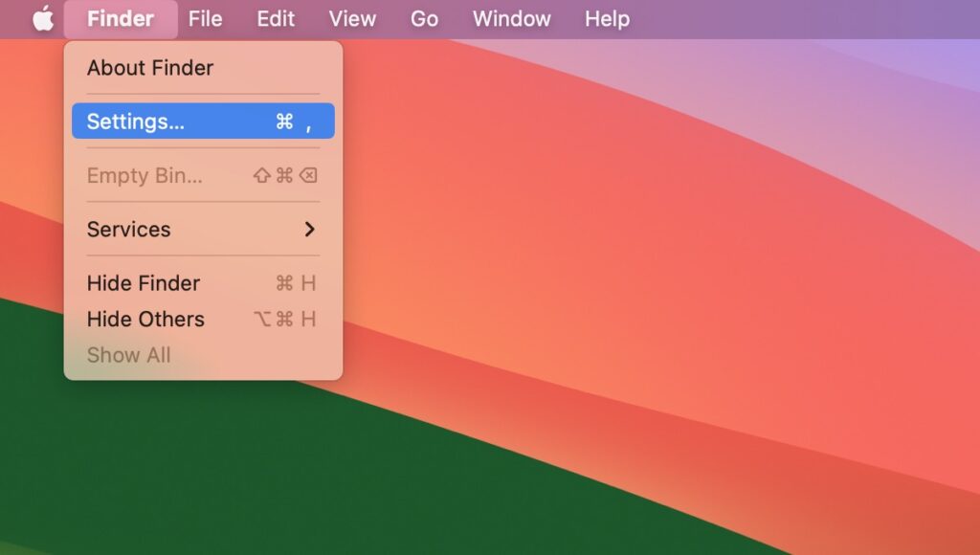980x555 pixels.
Task: Open the Apple logo menu
Action: (43, 19)
